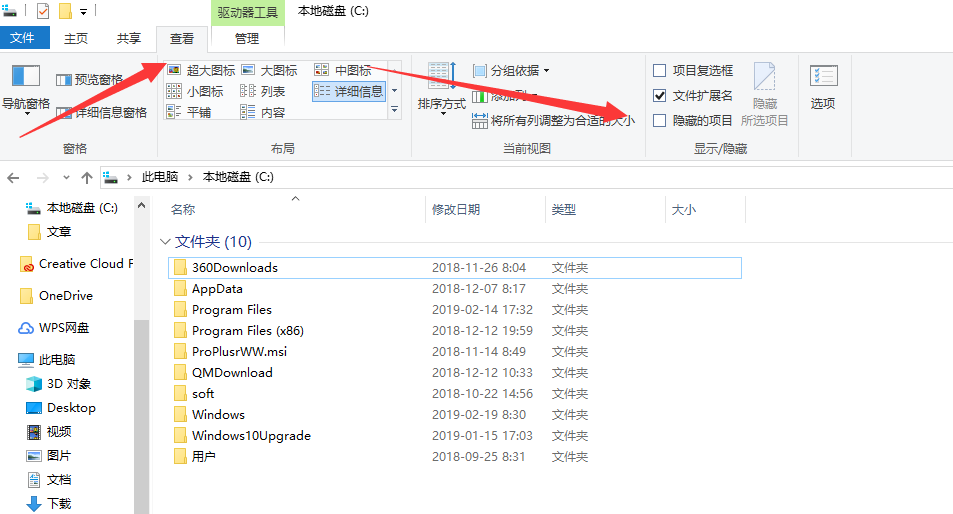Enable the 项目复选框 checkbox
The image size is (953, 514).
point(659,71)
